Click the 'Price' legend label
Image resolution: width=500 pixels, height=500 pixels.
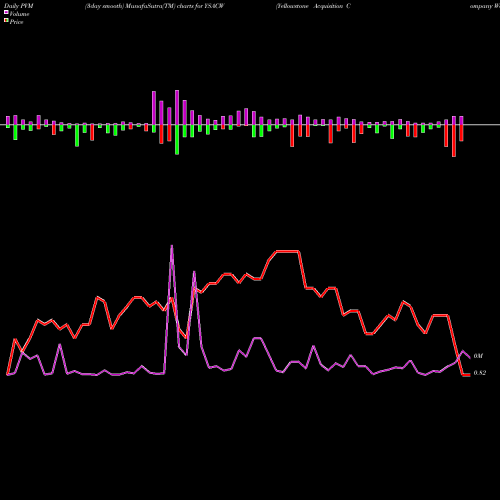[x=16, y=22]
